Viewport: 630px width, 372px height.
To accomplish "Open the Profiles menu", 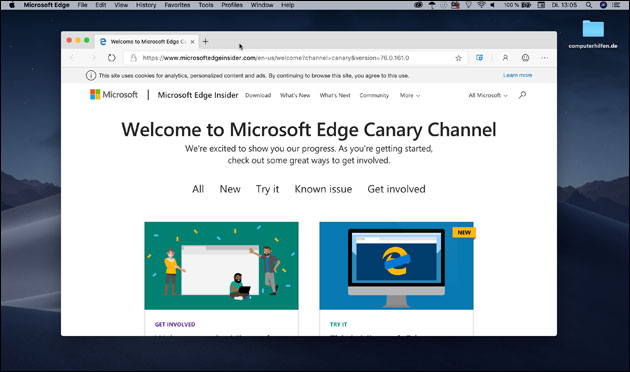I will tap(232, 5).
